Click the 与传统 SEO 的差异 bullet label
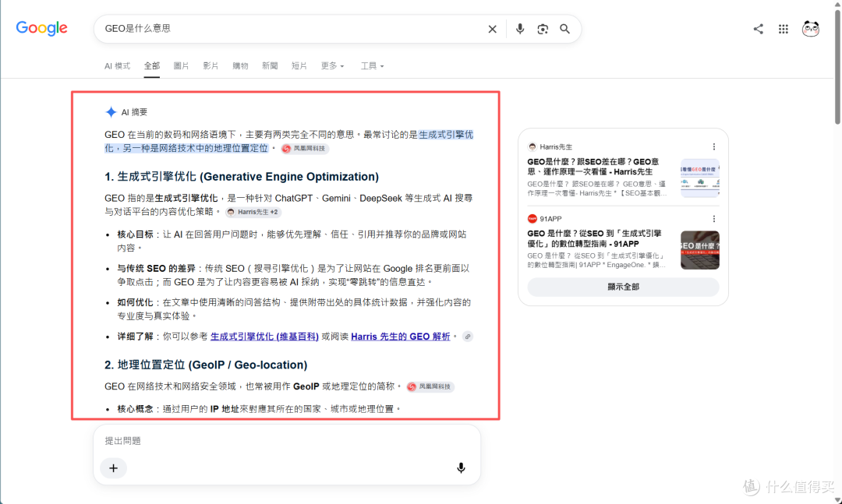 156,269
